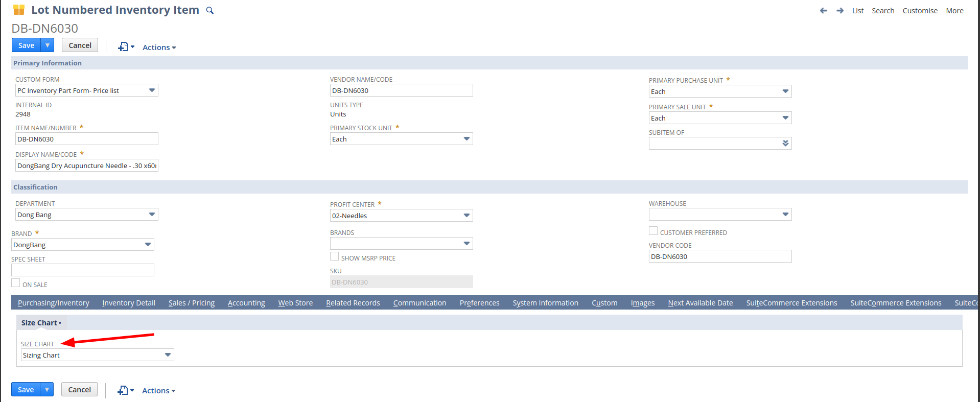Click the Spec Sheet input field
This screenshot has height=402, width=980.
pos(83,270)
